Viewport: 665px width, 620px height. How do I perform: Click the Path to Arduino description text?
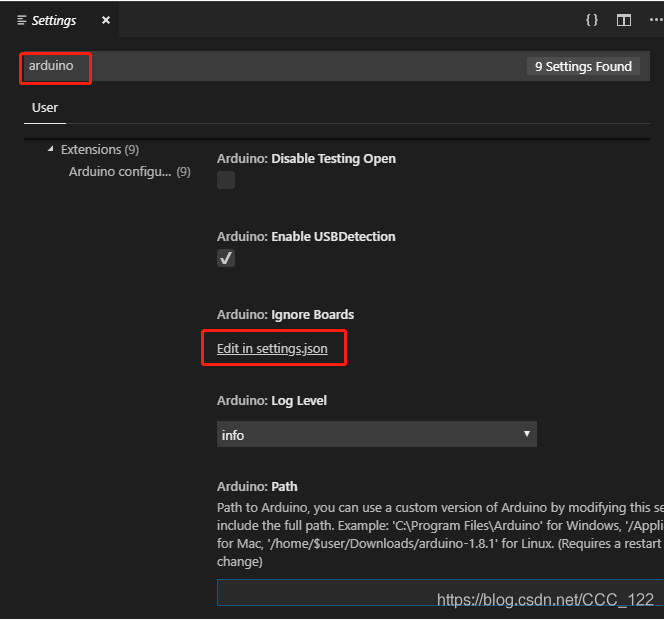pyautogui.click(x=440, y=534)
